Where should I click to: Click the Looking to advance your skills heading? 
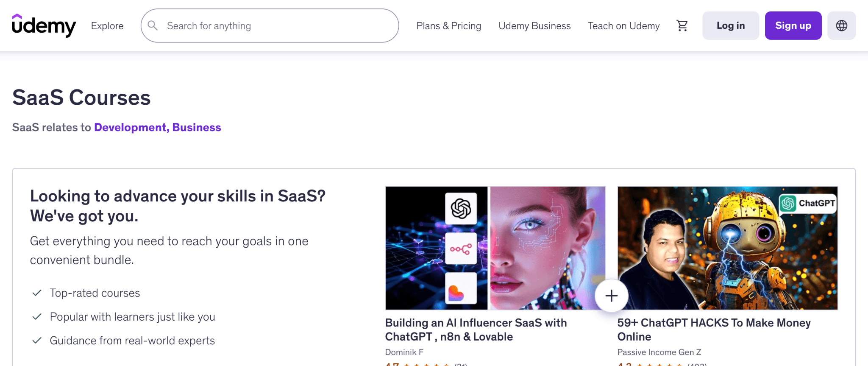[178, 206]
